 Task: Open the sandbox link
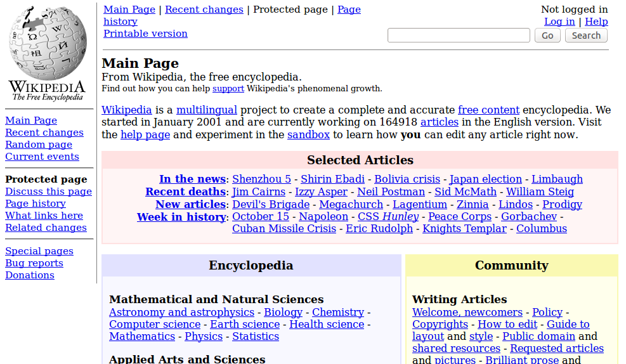(309, 135)
